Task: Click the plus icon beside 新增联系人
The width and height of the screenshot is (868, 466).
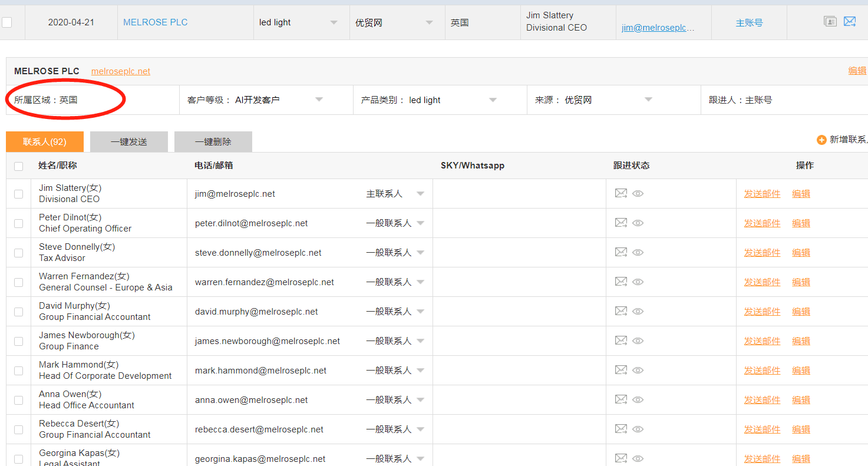Action: click(821, 140)
